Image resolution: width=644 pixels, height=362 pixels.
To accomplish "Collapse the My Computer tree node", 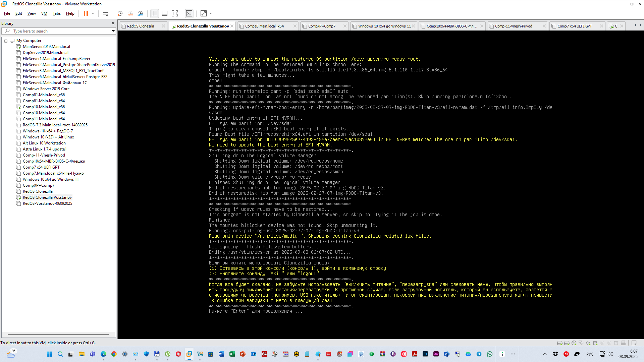I will (x=6, y=41).
